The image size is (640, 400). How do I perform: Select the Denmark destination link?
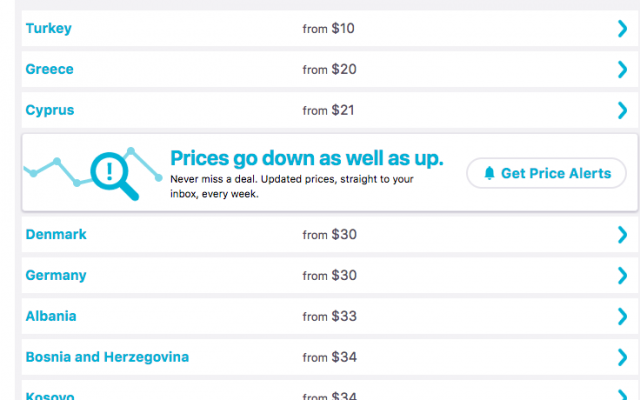pyautogui.click(x=56, y=235)
